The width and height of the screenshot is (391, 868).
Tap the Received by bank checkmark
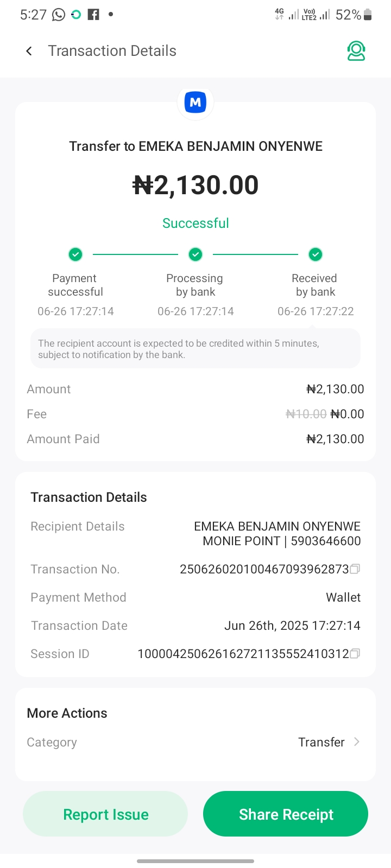coord(316,254)
